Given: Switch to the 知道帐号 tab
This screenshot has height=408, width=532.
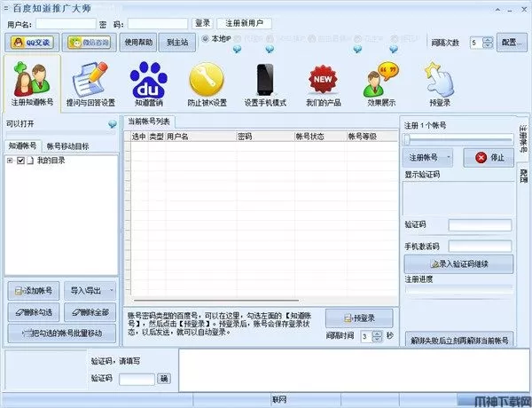Looking at the screenshot, I should 23,146.
